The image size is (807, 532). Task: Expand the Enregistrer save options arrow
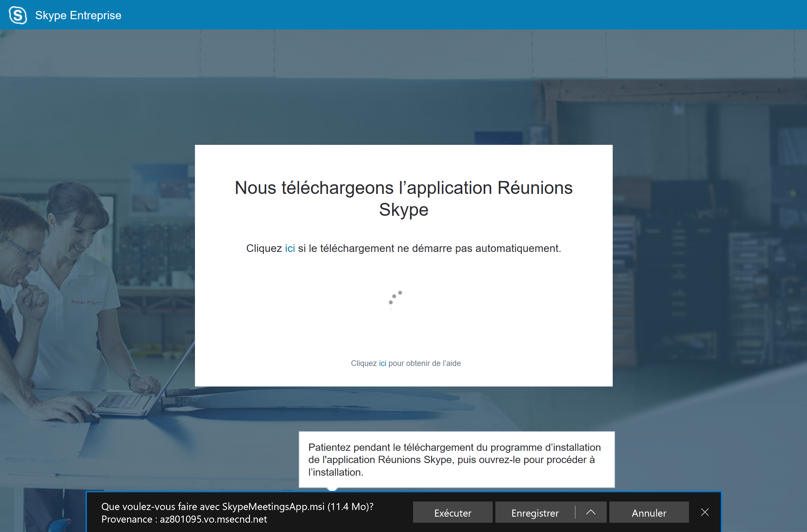(x=590, y=512)
